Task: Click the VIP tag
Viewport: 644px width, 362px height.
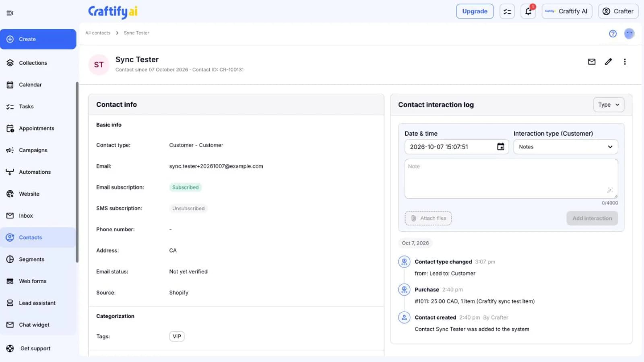Action: (x=177, y=336)
